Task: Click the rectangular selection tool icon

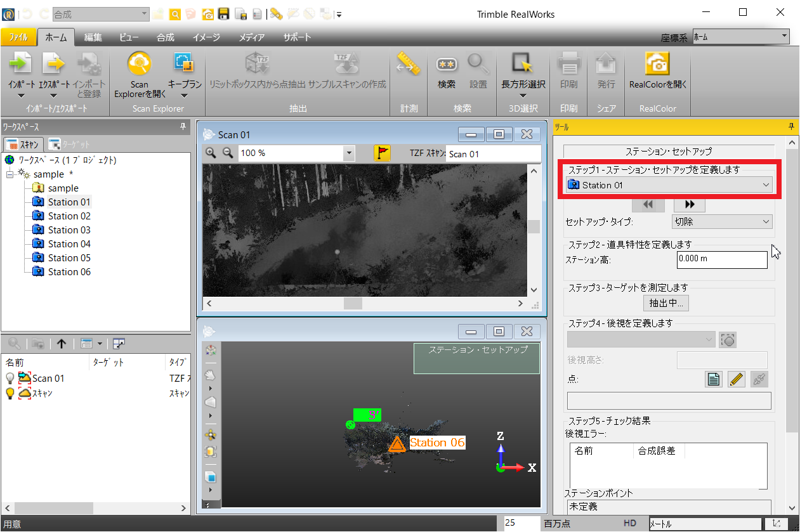Action: 522,63
